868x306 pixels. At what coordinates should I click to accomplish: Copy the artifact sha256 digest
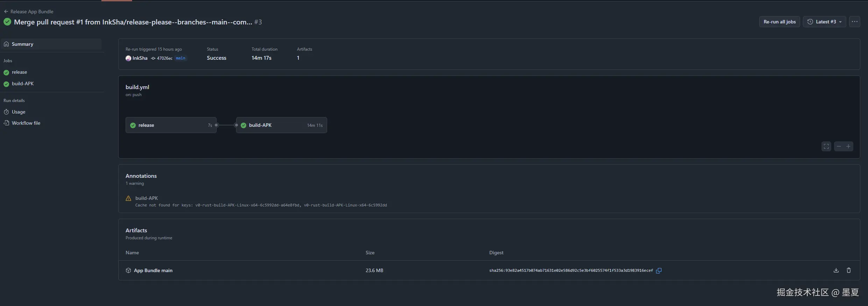pyautogui.click(x=659, y=270)
